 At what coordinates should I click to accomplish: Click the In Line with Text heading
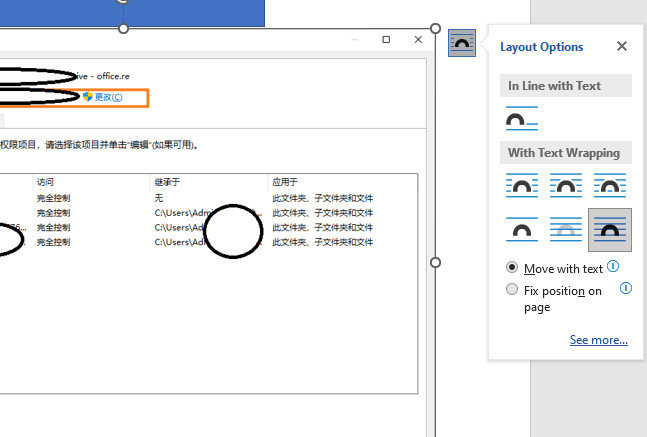click(x=554, y=86)
